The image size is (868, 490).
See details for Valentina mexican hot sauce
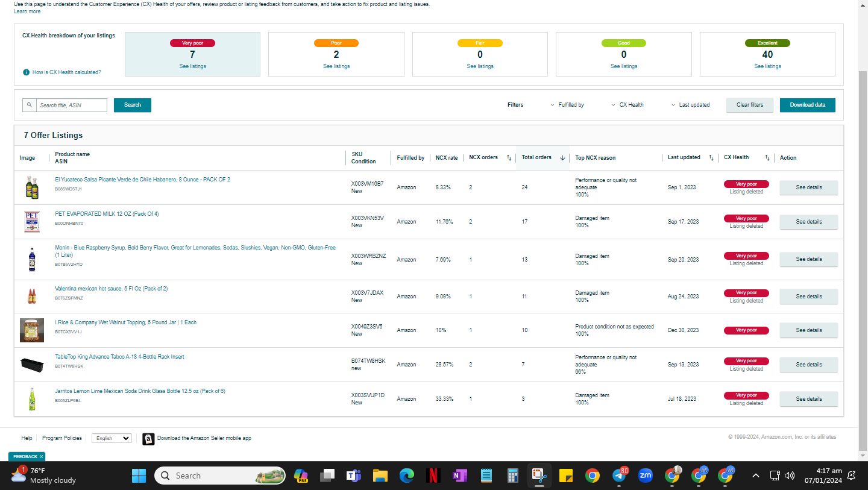click(x=809, y=297)
